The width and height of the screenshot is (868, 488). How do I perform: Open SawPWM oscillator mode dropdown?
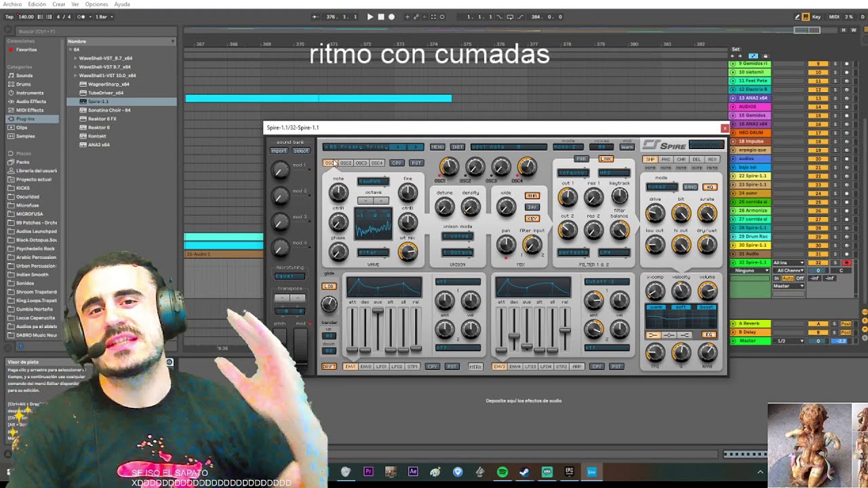(x=373, y=181)
